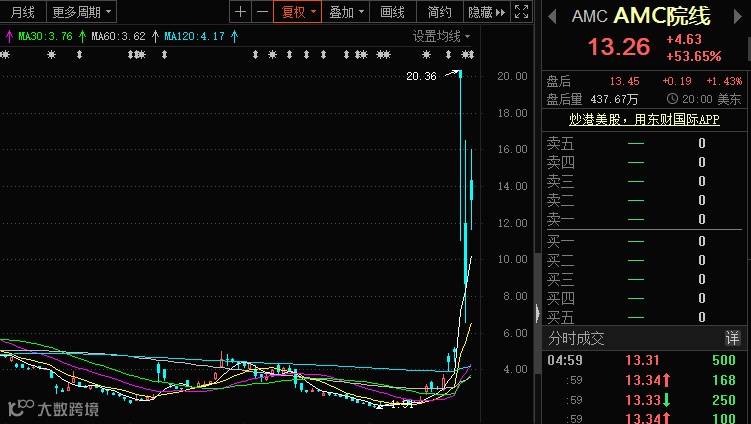Screen dimensions: 751x424
Task: Open 叠加 overlay dropdown
Action: tap(346, 12)
